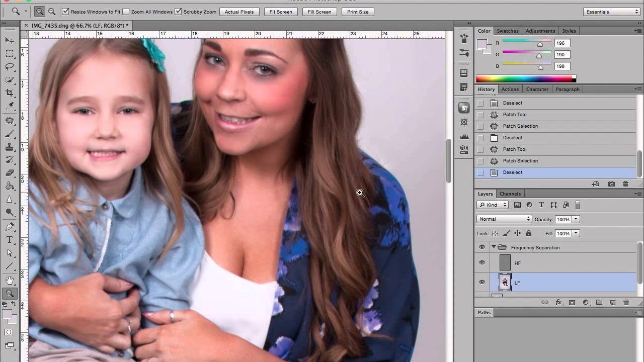
Task: Open the Layers panel flyout menu
Action: (x=637, y=194)
